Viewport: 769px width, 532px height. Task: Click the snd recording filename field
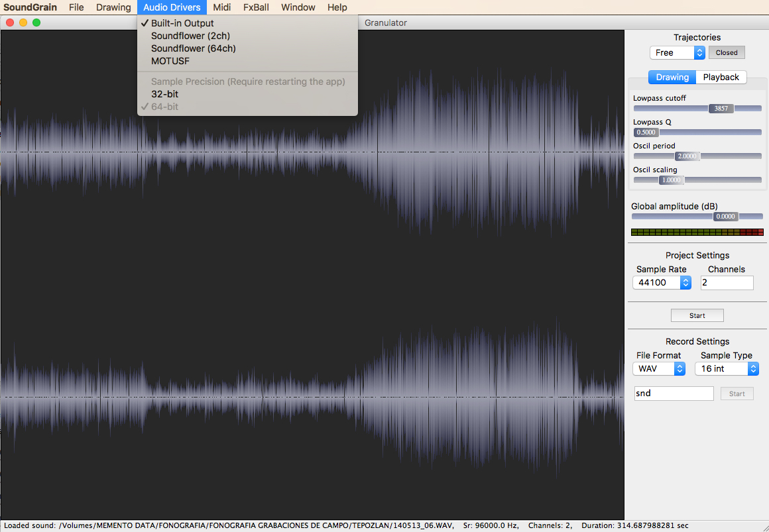[x=674, y=393]
